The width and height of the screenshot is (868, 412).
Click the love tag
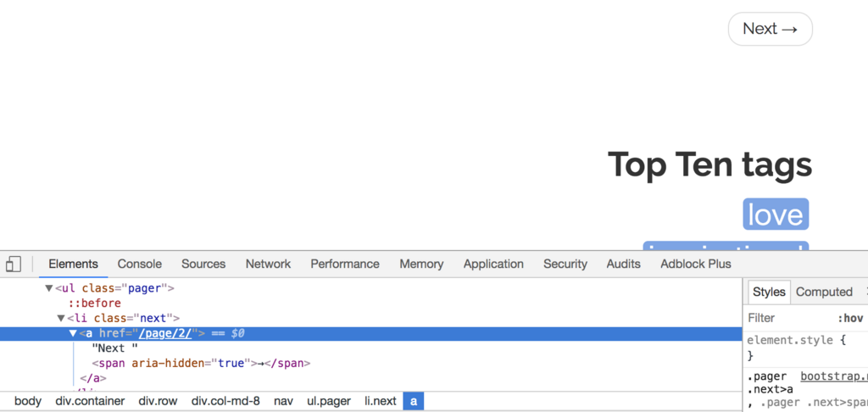point(776,214)
